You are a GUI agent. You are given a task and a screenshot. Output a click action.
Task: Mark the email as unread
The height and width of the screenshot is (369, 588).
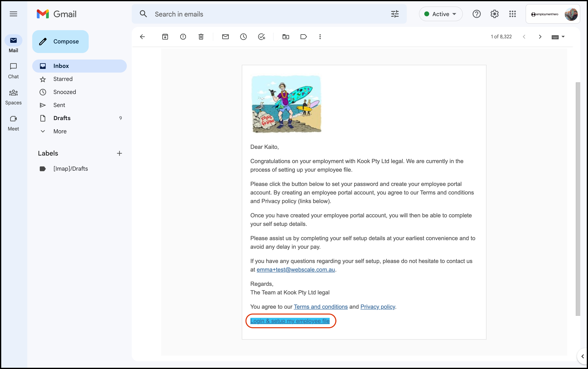[x=225, y=37]
